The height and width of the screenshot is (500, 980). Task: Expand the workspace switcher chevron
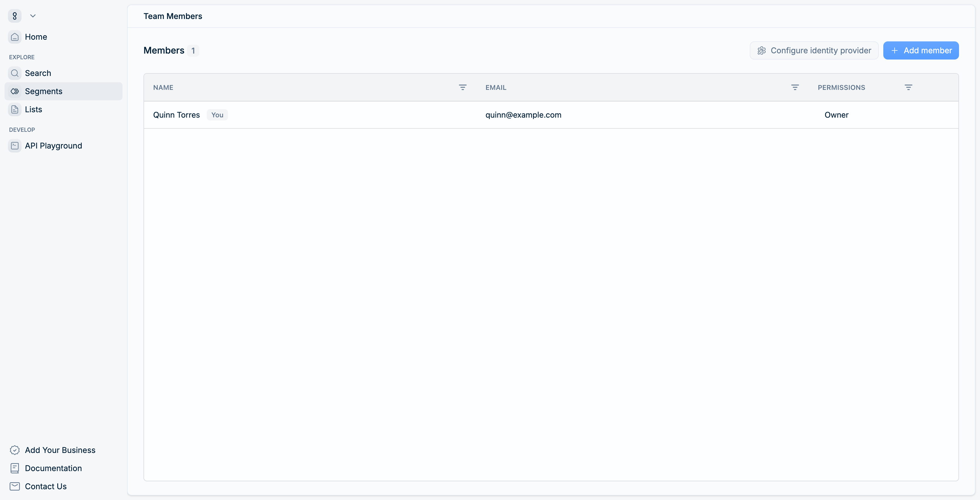[33, 16]
